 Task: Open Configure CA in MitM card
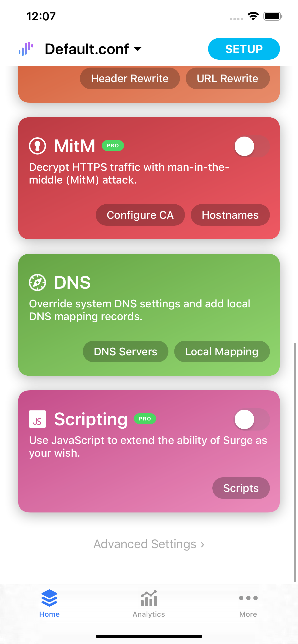click(x=140, y=215)
